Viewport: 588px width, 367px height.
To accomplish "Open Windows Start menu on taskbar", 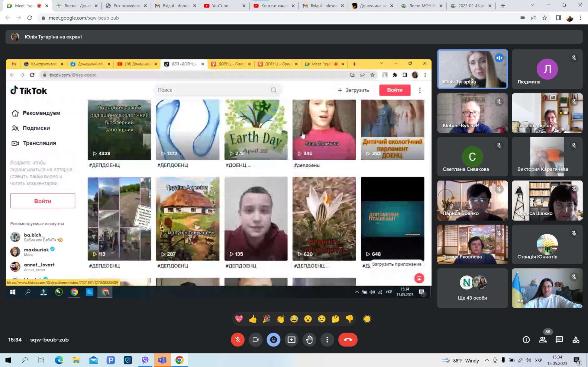I will pos(8,360).
